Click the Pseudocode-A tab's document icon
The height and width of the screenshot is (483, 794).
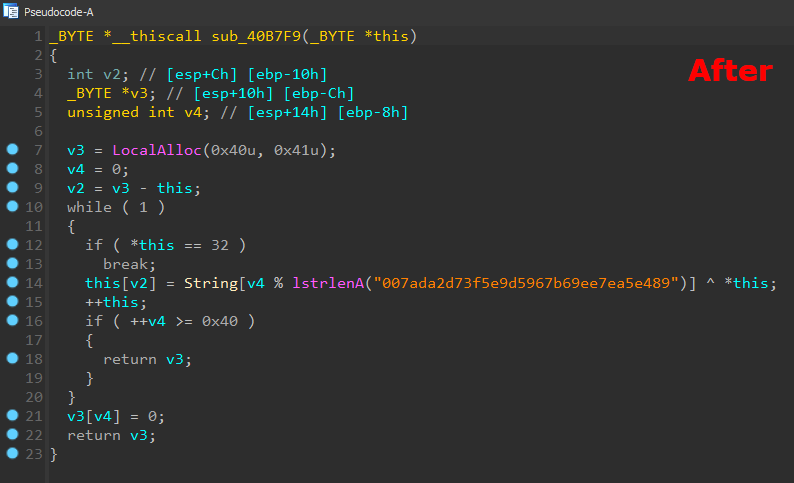click(11, 12)
